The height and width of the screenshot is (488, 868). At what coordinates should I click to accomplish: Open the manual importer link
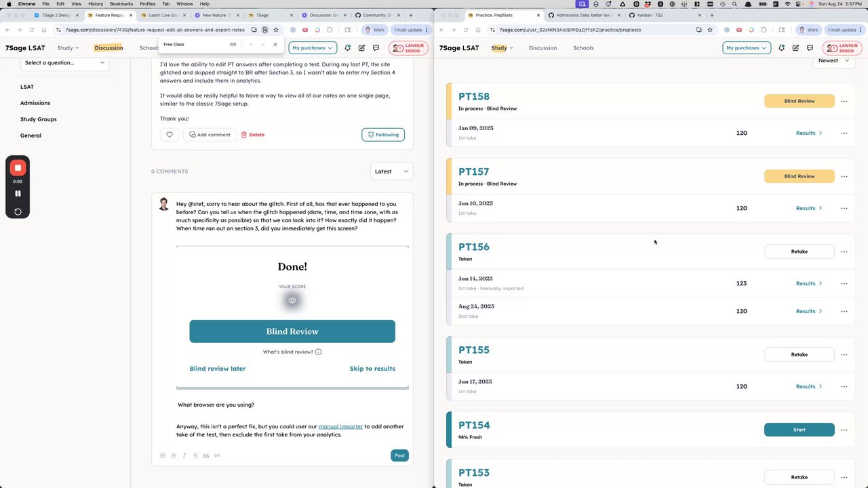point(340,426)
